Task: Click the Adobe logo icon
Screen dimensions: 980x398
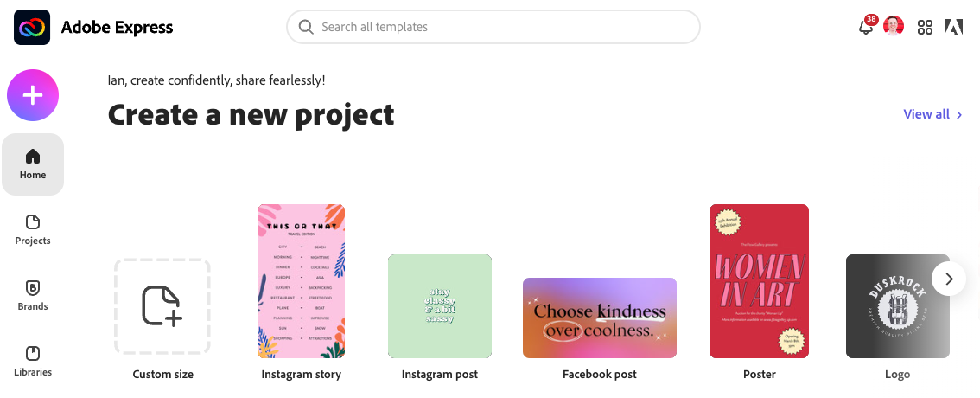Action: pyautogui.click(x=953, y=27)
